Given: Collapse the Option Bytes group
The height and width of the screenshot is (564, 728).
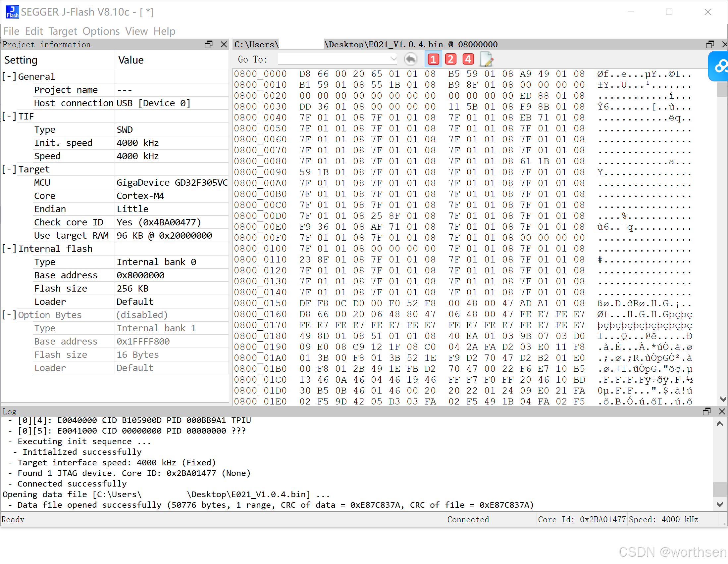Looking at the screenshot, I should click(9, 315).
